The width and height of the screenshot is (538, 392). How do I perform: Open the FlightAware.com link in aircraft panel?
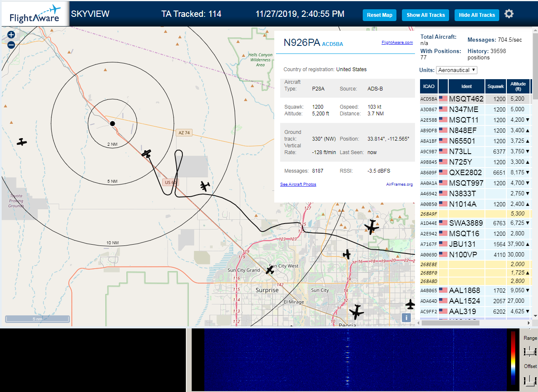coord(397,43)
